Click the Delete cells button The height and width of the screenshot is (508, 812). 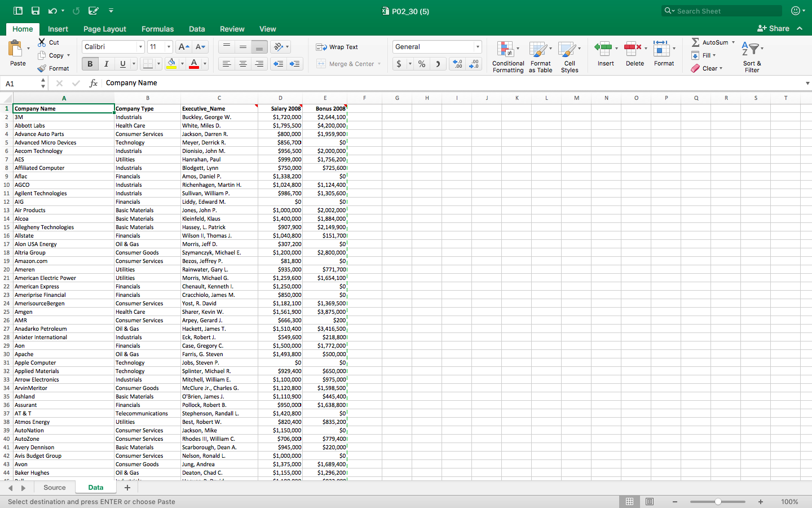[x=635, y=54]
